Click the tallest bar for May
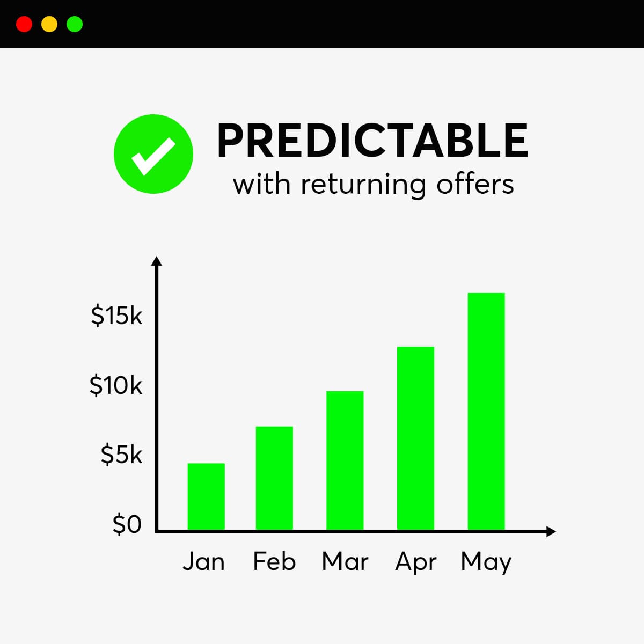Viewport: 644px width, 644px height. (486, 411)
